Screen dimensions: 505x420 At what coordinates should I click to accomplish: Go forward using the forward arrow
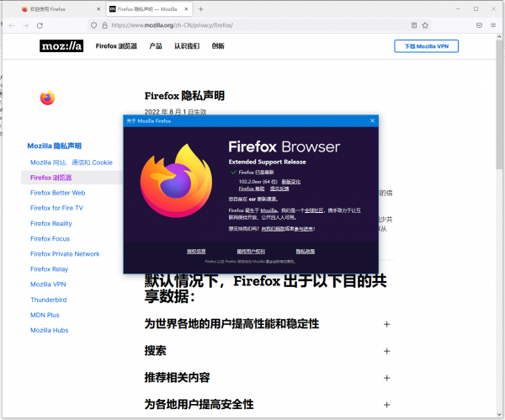pos(26,25)
